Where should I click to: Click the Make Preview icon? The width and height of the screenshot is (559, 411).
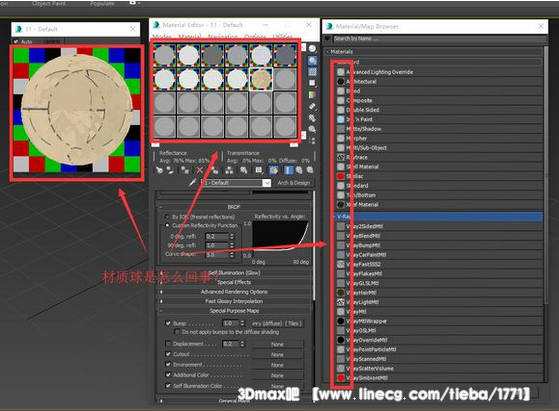[x=312, y=106]
